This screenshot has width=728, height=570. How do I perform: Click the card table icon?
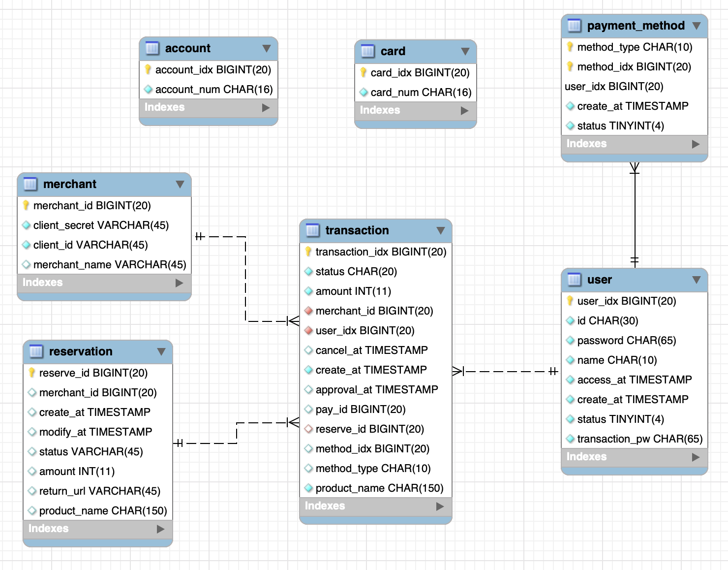pyautogui.click(x=367, y=51)
